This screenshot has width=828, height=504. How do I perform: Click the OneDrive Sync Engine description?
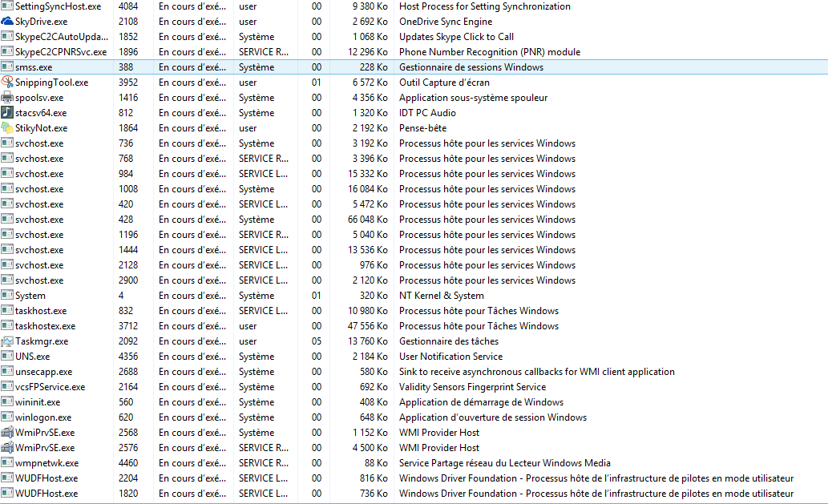point(446,22)
